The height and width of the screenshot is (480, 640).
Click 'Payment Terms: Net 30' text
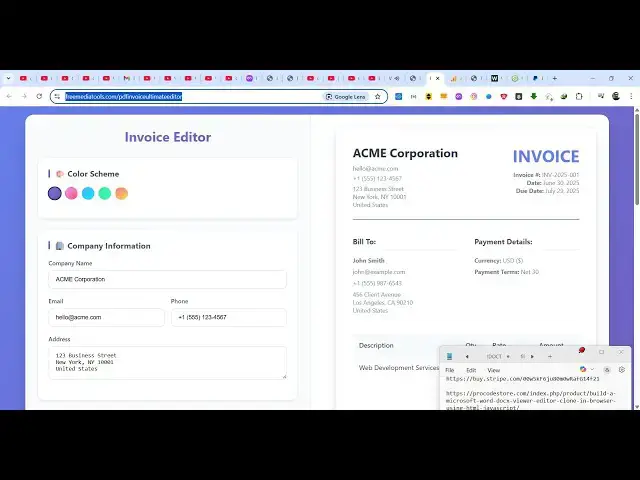coord(506,272)
